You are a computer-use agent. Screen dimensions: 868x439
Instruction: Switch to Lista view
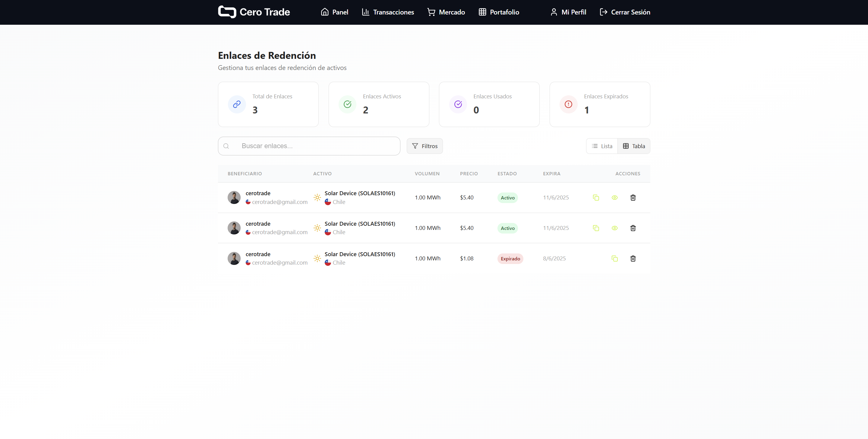coord(602,146)
